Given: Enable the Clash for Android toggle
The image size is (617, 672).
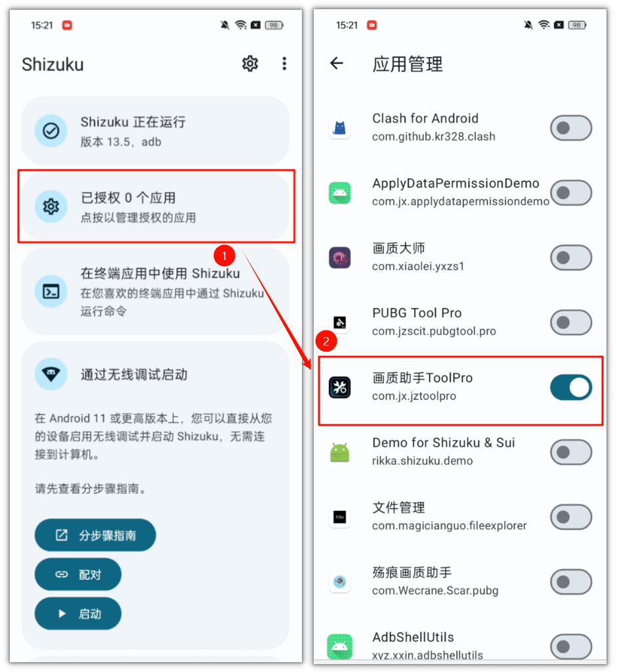Looking at the screenshot, I should pos(571,127).
